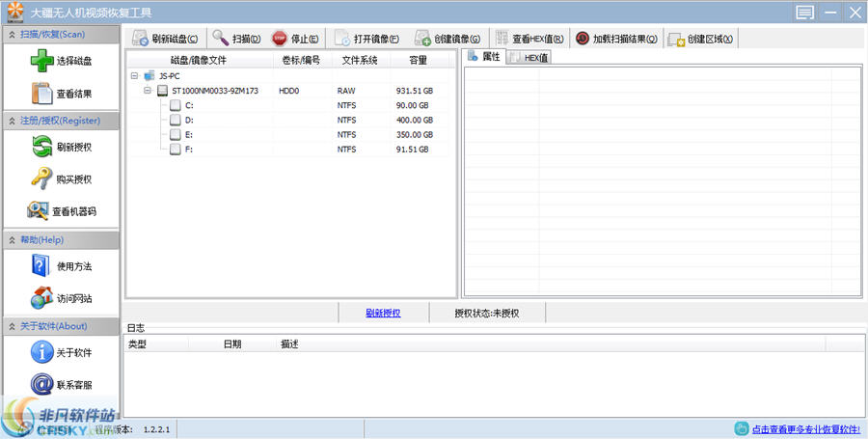Switch to the 属性 tab
This screenshot has height=439, width=868.
tap(484, 57)
